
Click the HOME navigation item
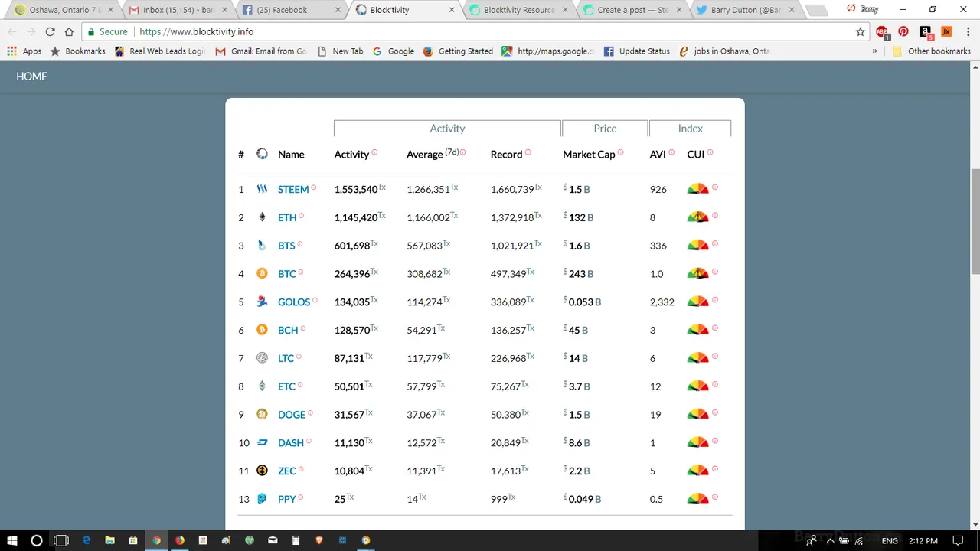[x=31, y=77]
